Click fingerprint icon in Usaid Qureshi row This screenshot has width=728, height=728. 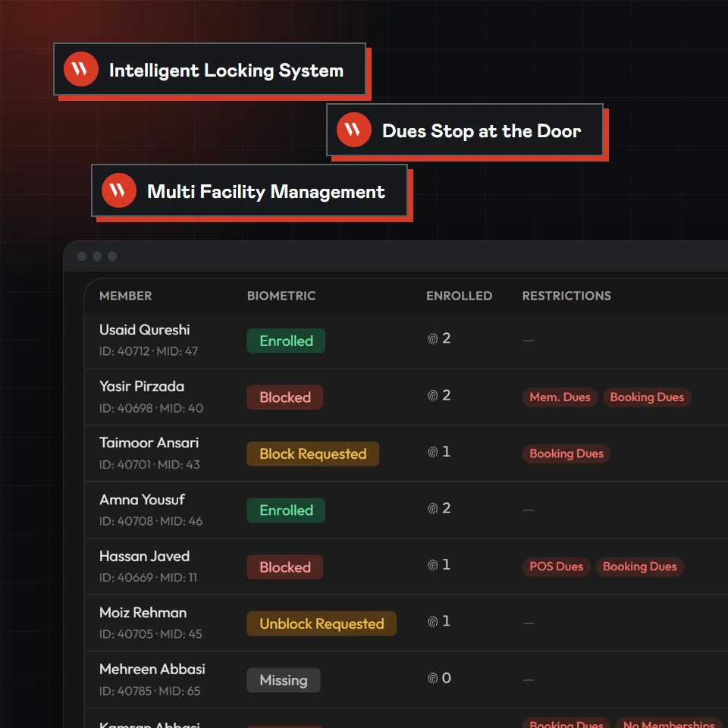[x=432, y=339]
